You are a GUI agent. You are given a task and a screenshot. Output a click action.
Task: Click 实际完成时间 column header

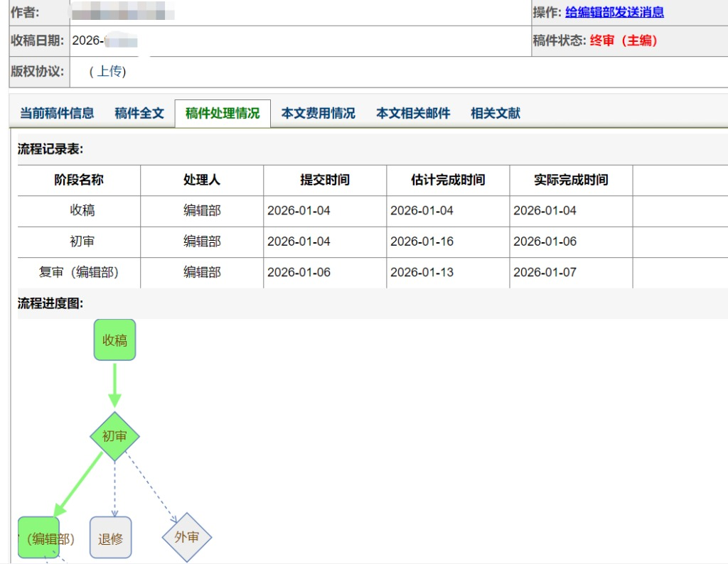pyautogui.click(x=571, y=180)
